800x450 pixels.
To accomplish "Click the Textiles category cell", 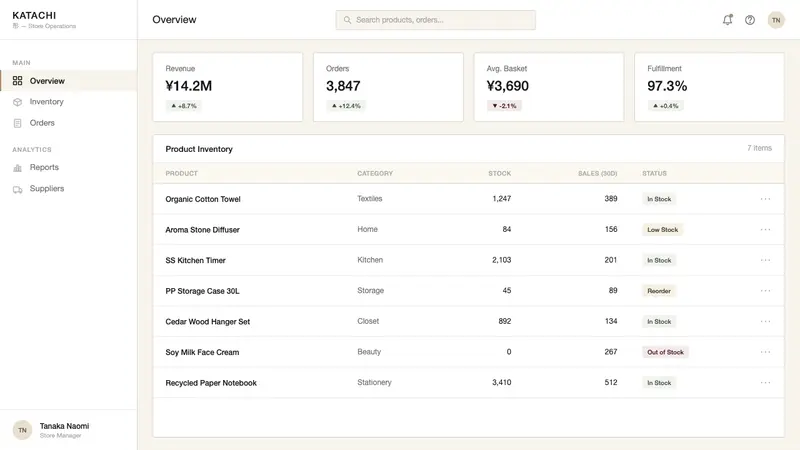I will 369,198.
